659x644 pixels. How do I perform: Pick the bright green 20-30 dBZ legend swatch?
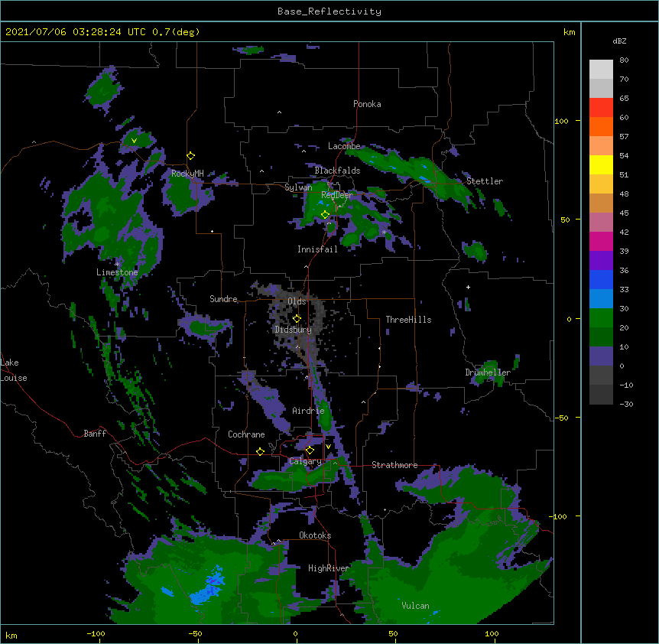click(601, 318)
